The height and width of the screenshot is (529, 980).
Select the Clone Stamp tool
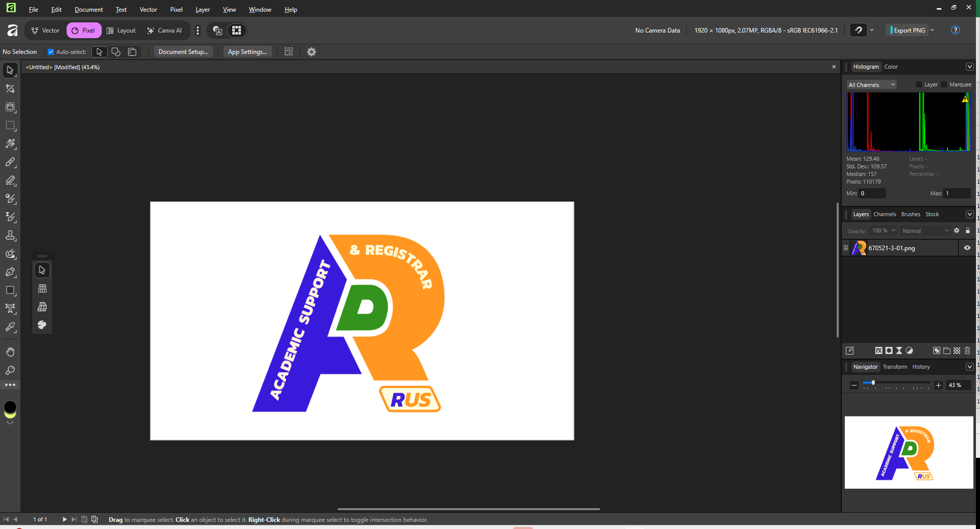pyautogui.click(x=10, y=236)
